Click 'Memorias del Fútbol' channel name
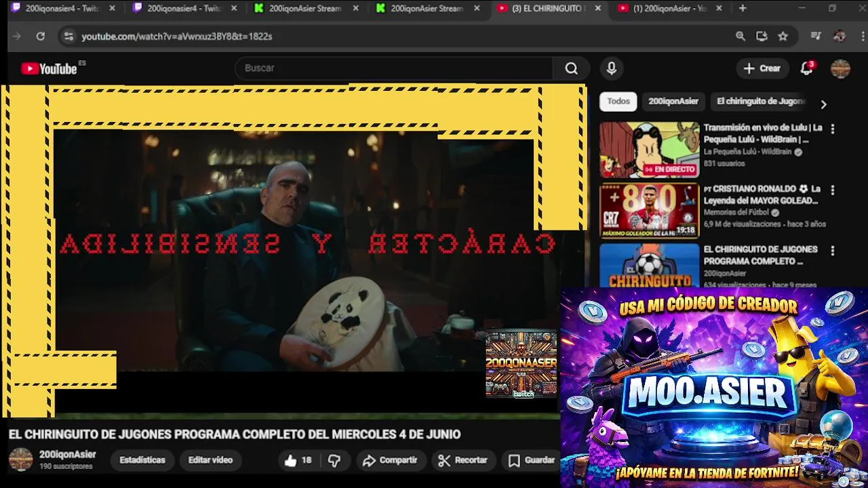868x488 pixels. click(x=736, y=213)
